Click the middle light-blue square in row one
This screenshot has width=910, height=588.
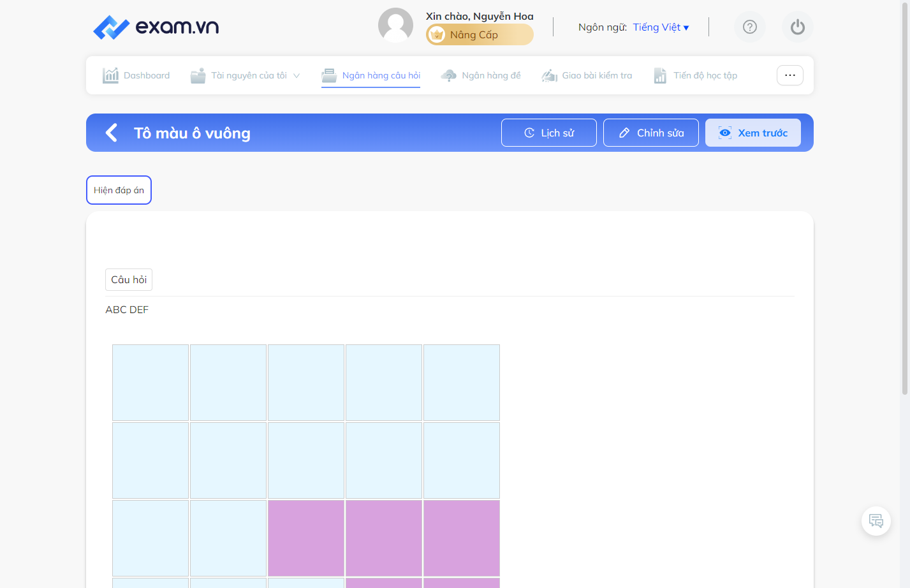tap(306, 383)
